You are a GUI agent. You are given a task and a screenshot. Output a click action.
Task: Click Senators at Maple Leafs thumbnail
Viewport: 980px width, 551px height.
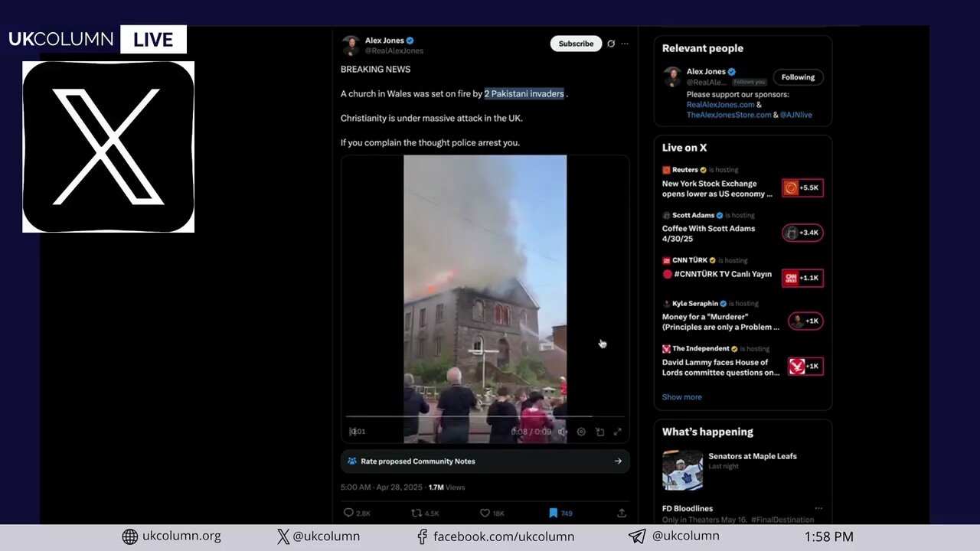(682, 470)
